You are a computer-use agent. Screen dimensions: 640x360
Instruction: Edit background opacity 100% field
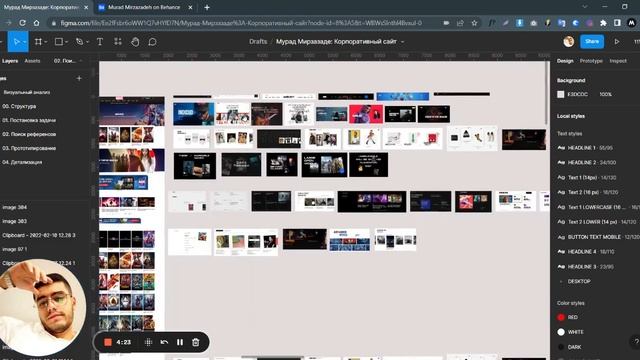point(605,94)
